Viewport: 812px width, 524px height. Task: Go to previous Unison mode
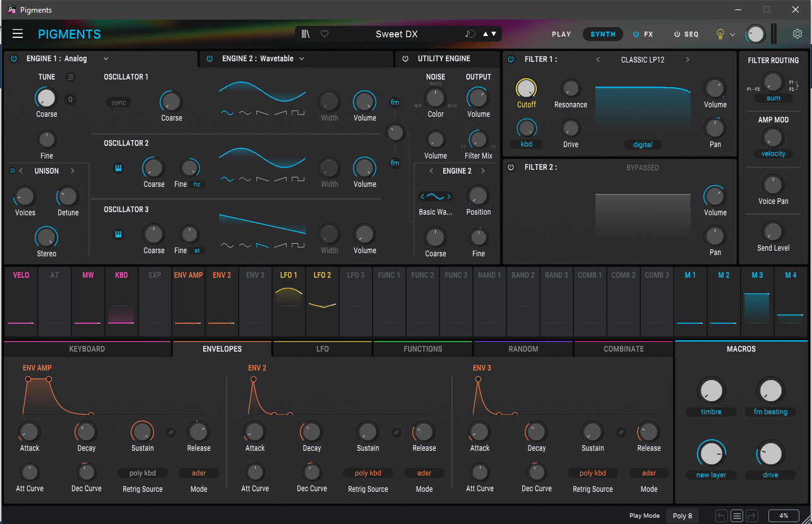pos(21,171)
